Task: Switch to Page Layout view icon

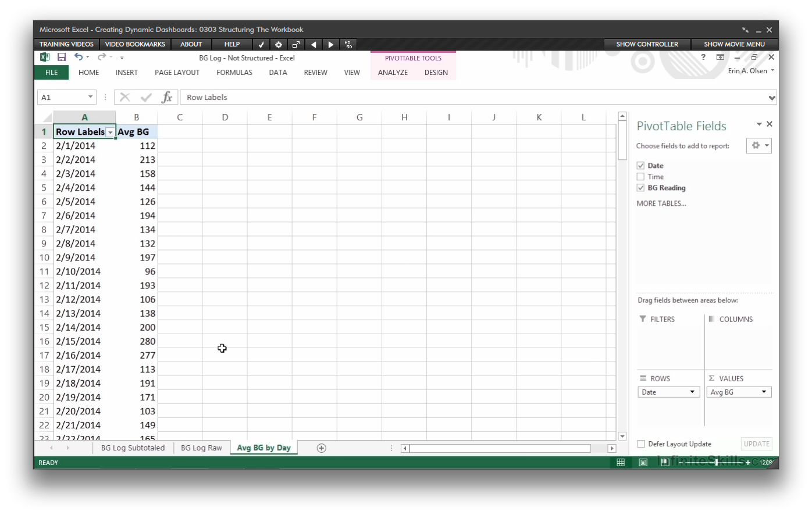Action: pos(643,463)
